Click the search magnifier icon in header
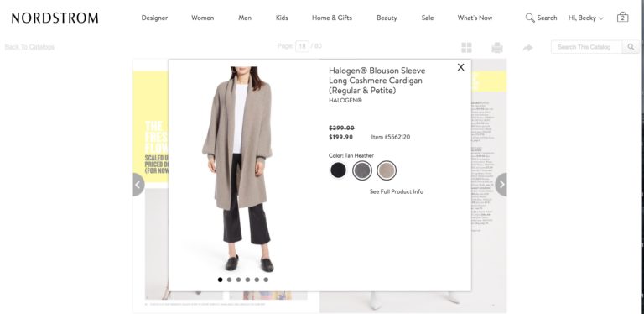Viewport: 644px width, 314px height. 530,18
